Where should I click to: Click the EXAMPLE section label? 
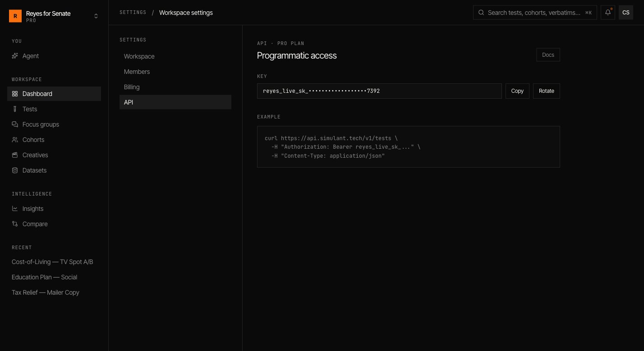coord(269,117)
